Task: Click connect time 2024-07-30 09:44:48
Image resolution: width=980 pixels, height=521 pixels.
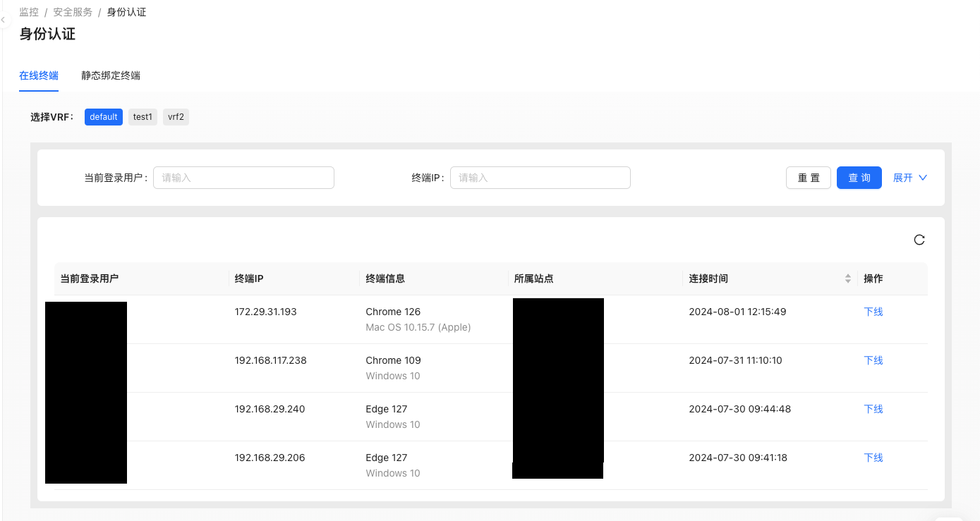Action: tap(739, 409)
